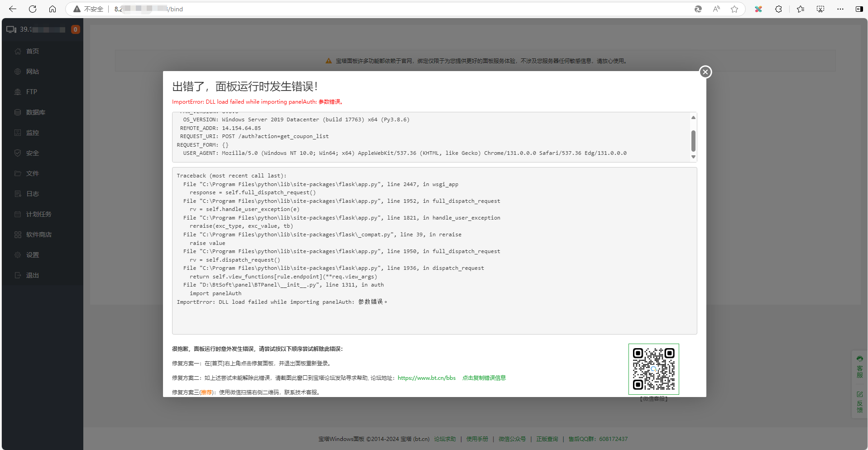
Task: Click the yellow warning notice about 宝塔面板 binding
Action: point(476,61)
